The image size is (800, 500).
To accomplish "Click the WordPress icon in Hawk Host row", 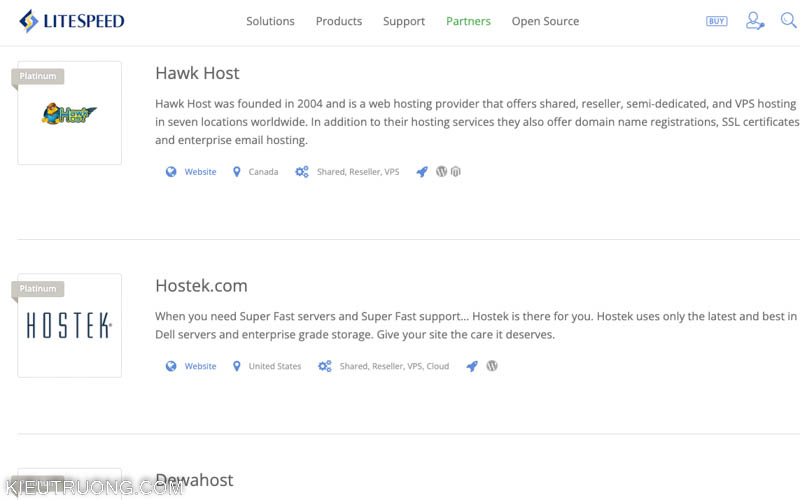I will 441,171.
